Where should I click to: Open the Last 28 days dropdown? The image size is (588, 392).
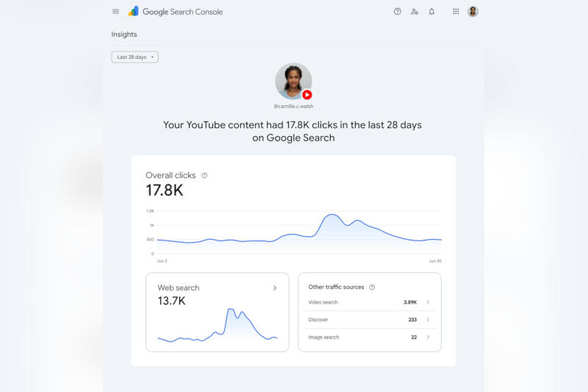tap(135, 57)
